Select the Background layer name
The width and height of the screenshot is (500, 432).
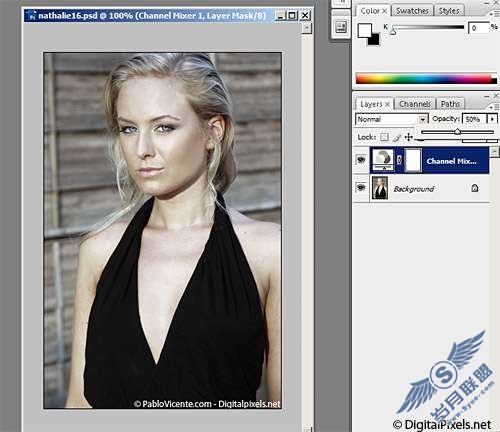point(414,189)
